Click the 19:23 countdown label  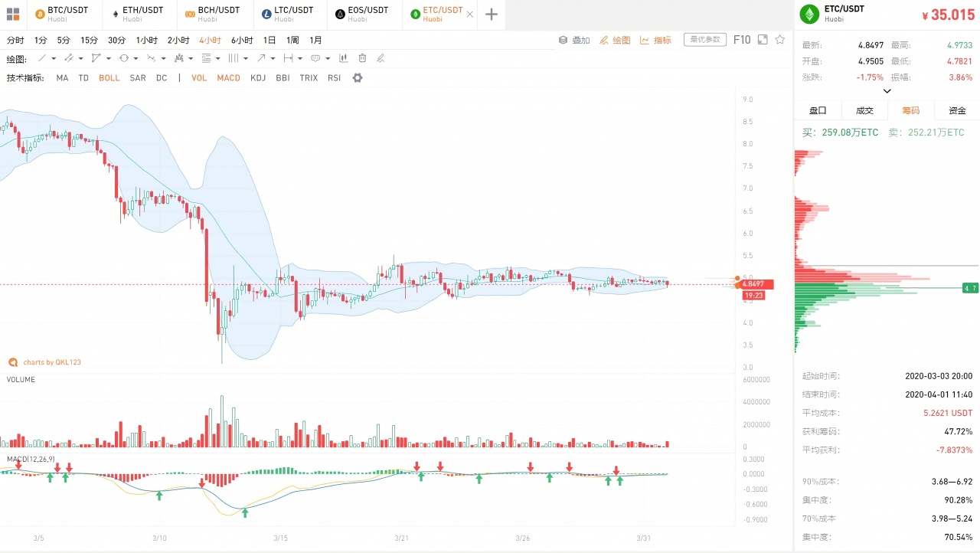tap(753, 295)
